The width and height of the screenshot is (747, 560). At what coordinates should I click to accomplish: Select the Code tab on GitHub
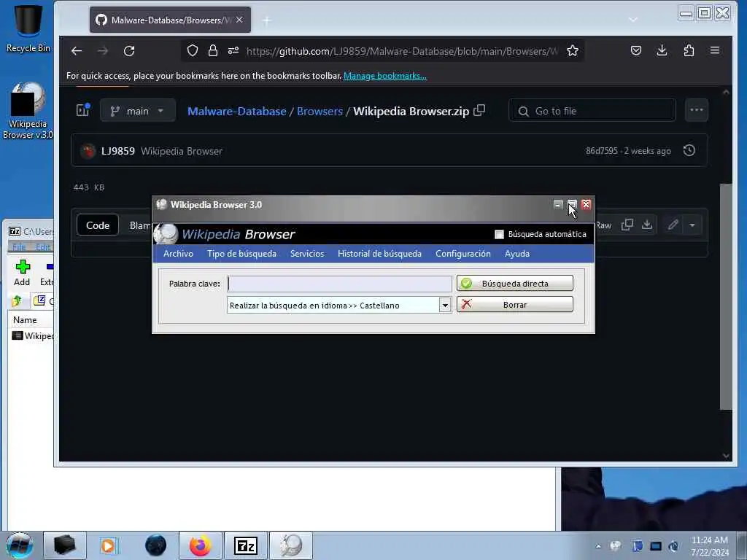click(x=98, y=225)
